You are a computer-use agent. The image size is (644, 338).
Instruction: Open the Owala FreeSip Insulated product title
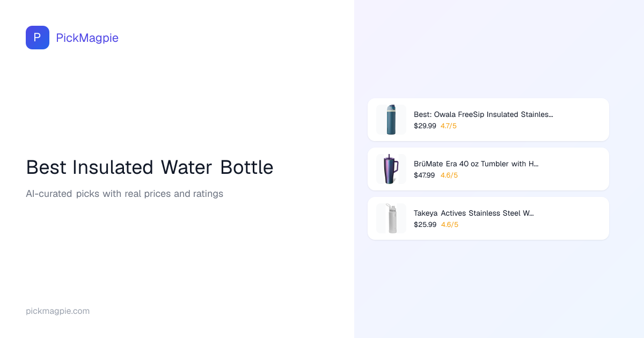point(483,114)
